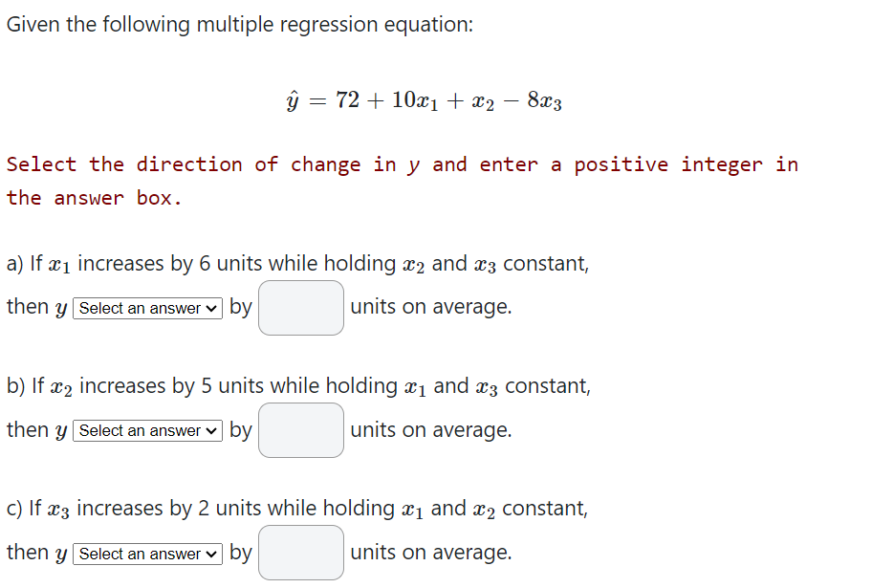
Task: Click the answer box for part b
Action: click(300, 430)
